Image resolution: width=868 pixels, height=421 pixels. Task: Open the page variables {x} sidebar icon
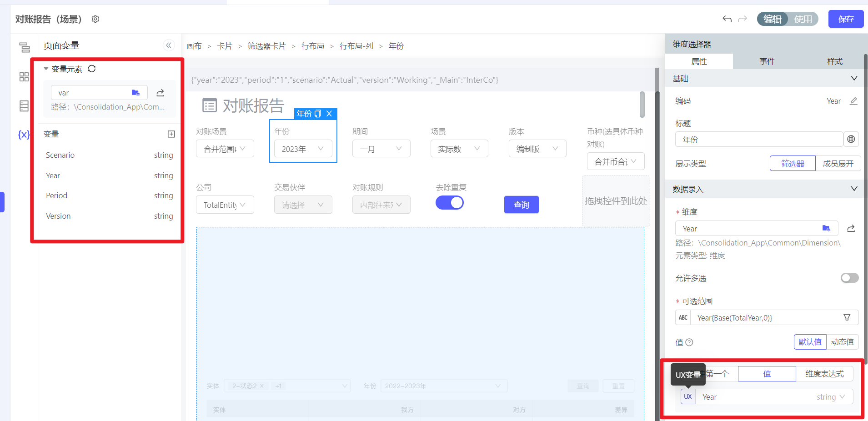[24, 135]
